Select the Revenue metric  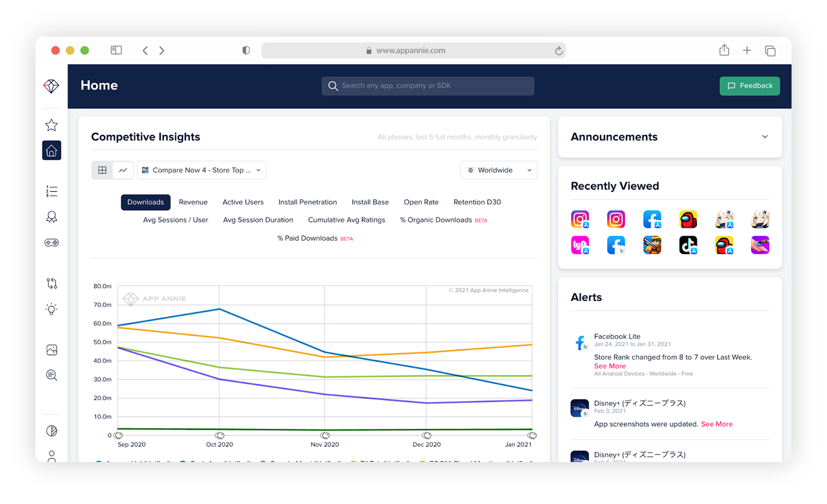pos(193,202)
